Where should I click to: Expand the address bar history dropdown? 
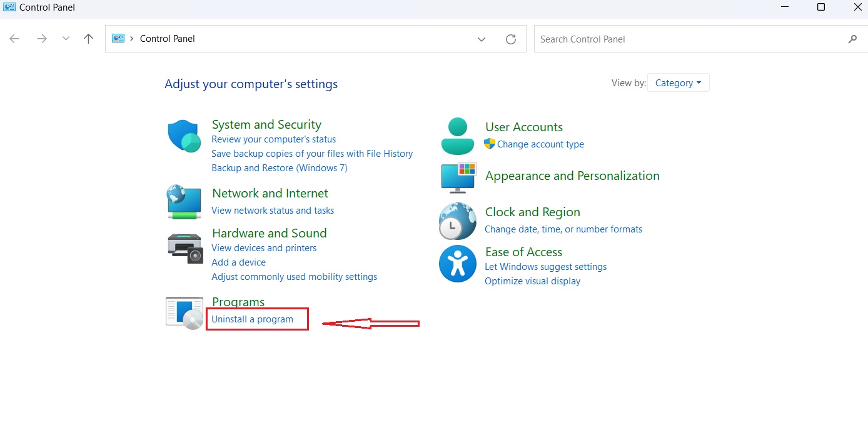[482, 39]
